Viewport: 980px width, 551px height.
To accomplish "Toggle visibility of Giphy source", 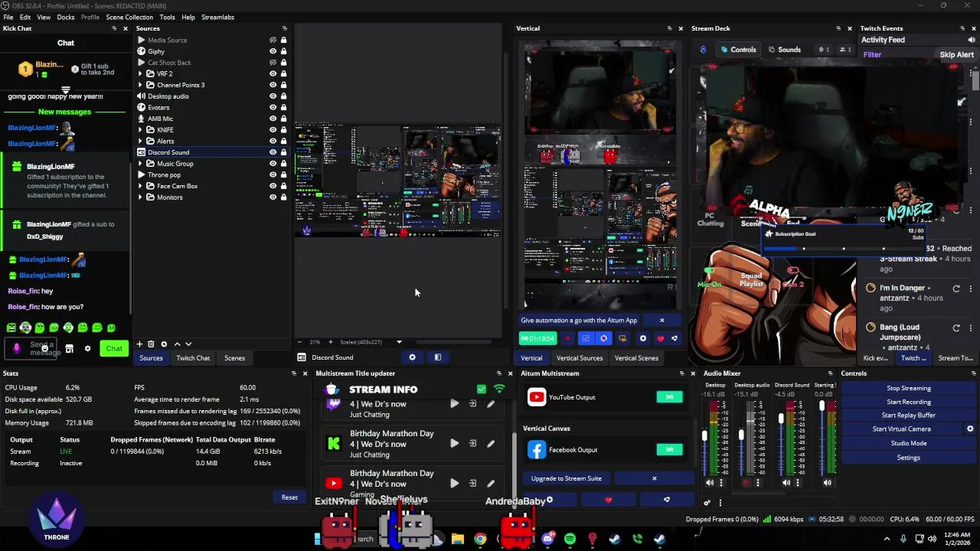I will pos(273,51).
